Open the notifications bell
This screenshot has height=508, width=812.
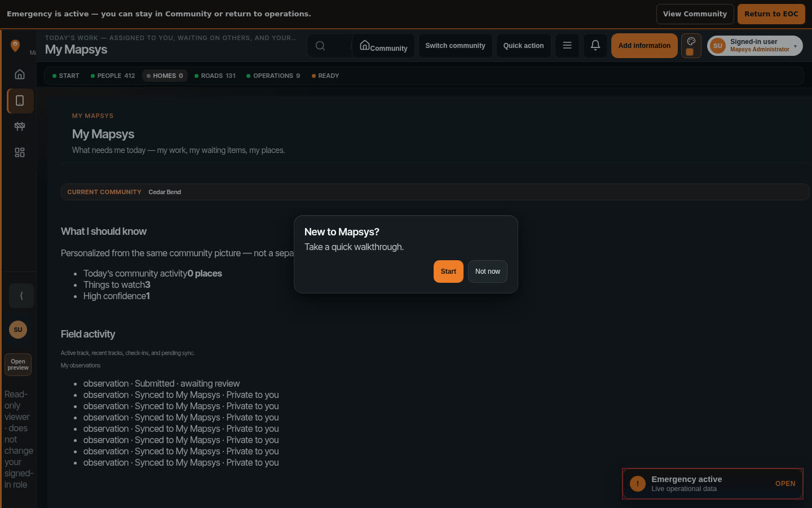coord(595,46)
